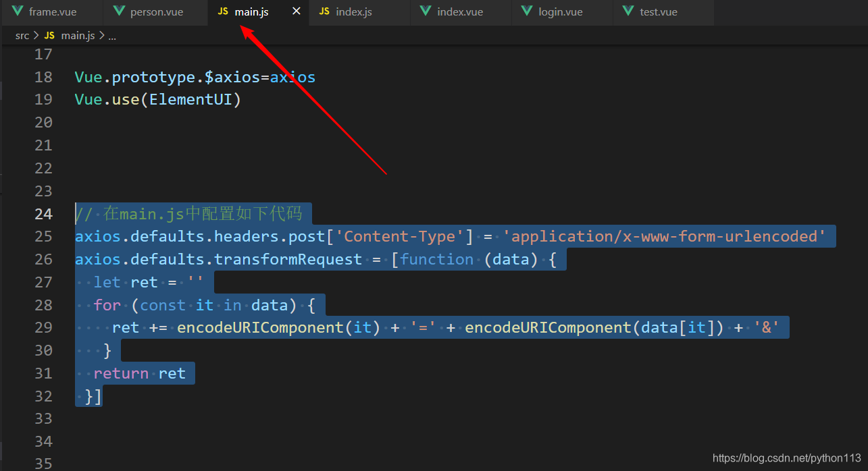Click the 'function' keyword on line 26
Image resolution: width=868 pixels, height=471 pixels.
437,259
